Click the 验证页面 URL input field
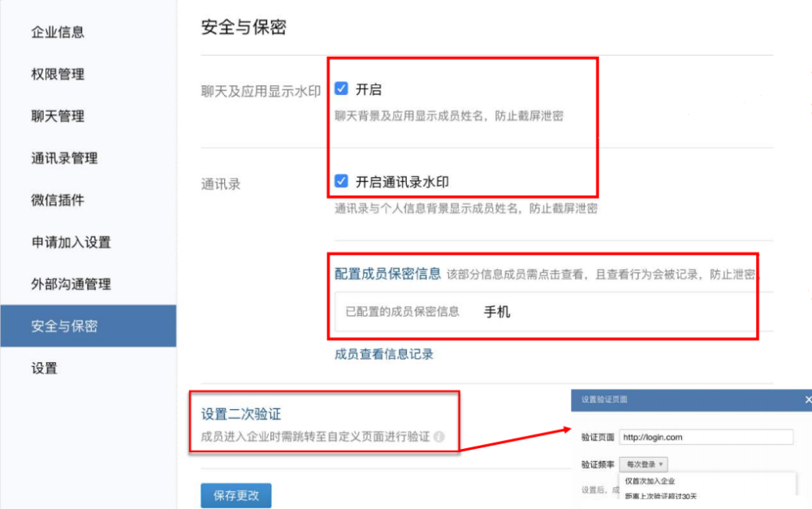812x509 pixels. (706, 437)
